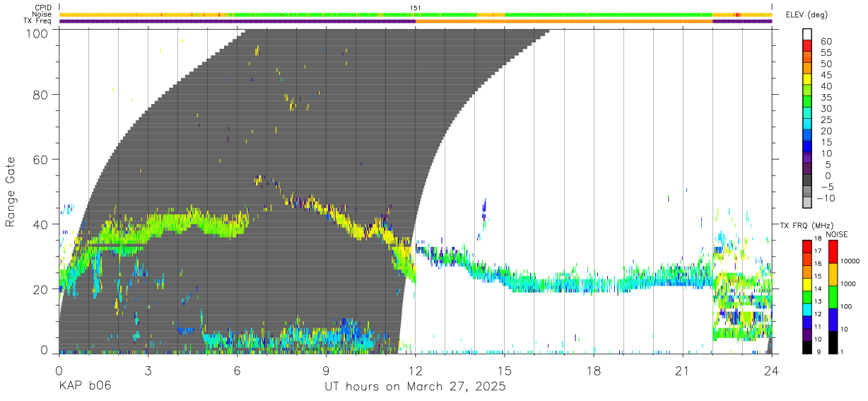Click the 18 hour tick on UT axis
868x401 pixels.
[593, 371]
